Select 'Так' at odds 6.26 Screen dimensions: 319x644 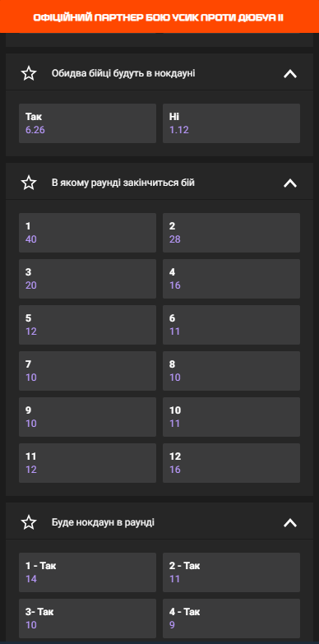click(x=87, y=123)
